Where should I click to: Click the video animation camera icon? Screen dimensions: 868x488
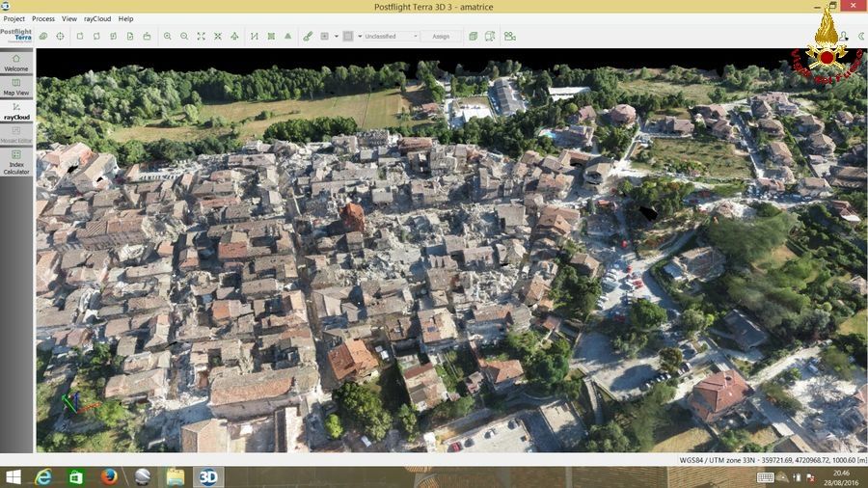click(x=509, y=37)
